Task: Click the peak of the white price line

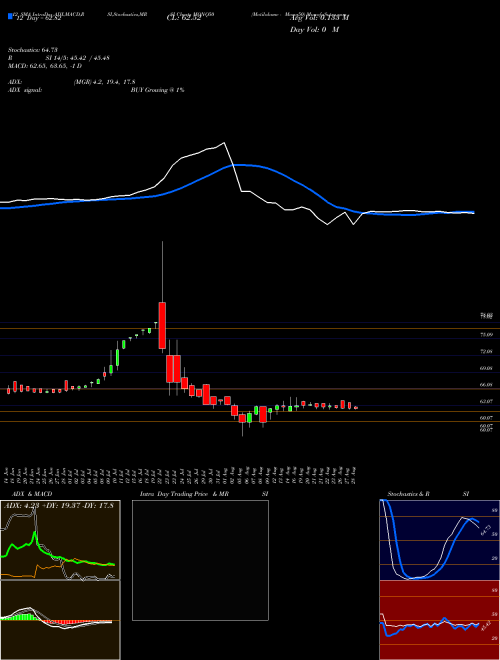Action: tap(224, 143)
